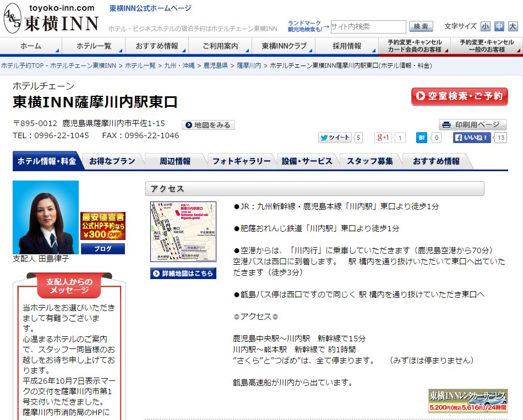523x420 pixels.
Task: Switch to the スタッフ募集 tab
Action: pos(369,161)
